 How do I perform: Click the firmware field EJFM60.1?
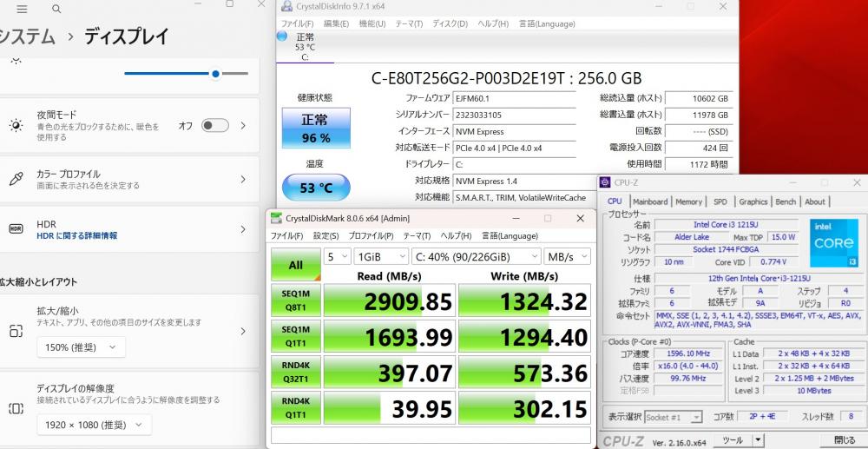(x=514, y=98)
